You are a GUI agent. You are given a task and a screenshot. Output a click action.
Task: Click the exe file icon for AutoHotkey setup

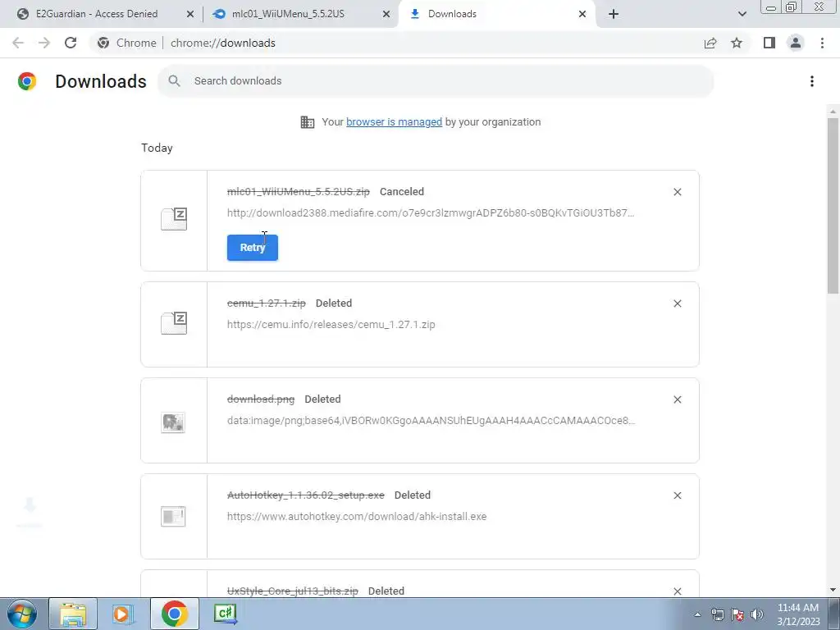[173, 517]
